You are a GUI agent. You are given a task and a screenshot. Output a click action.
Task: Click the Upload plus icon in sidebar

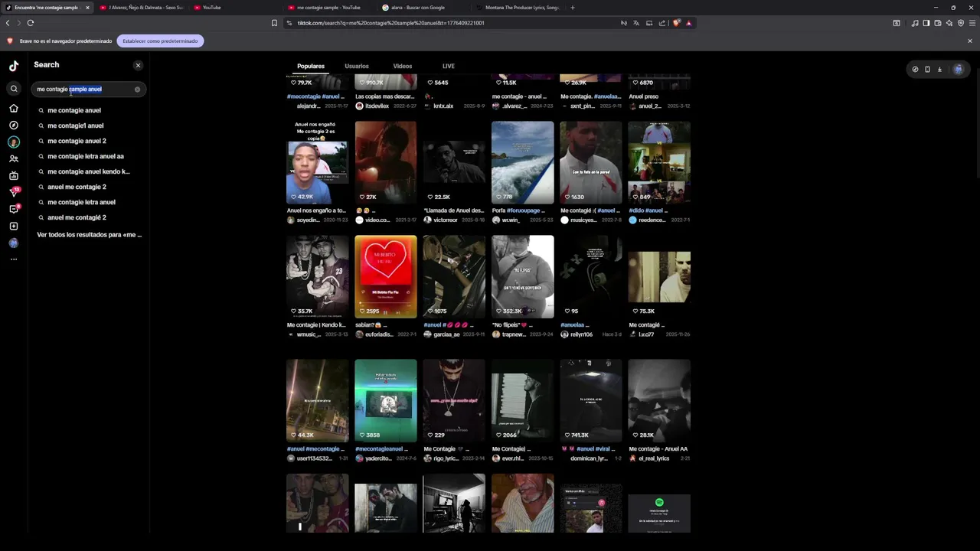14,226
